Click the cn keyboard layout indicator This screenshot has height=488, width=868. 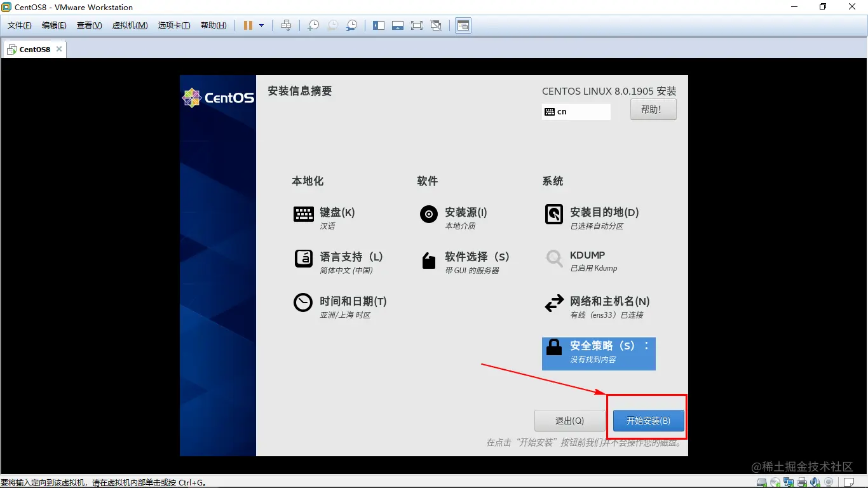pos(576,112)
